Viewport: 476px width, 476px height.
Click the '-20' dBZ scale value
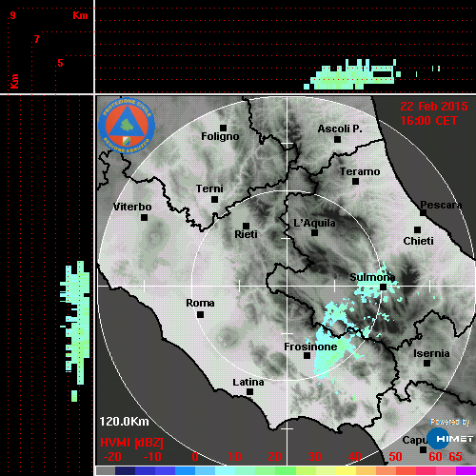point(112,457)
